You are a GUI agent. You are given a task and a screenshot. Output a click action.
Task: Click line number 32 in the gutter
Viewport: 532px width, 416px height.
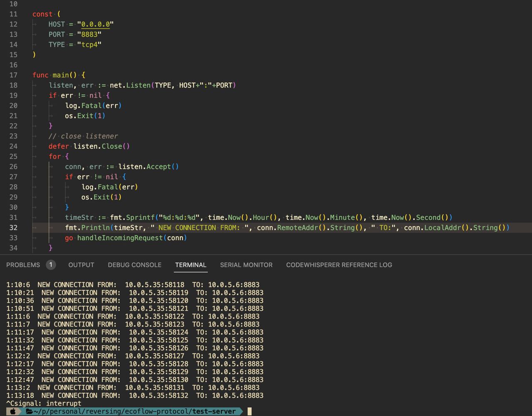pyautogui.click(x=13, y=228)
